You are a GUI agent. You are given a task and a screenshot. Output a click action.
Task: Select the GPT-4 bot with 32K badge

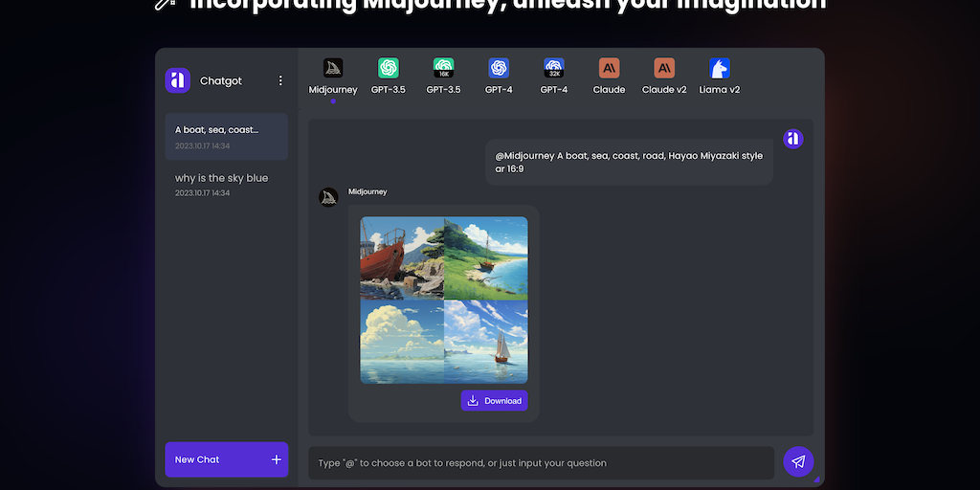tap(554, 69)
